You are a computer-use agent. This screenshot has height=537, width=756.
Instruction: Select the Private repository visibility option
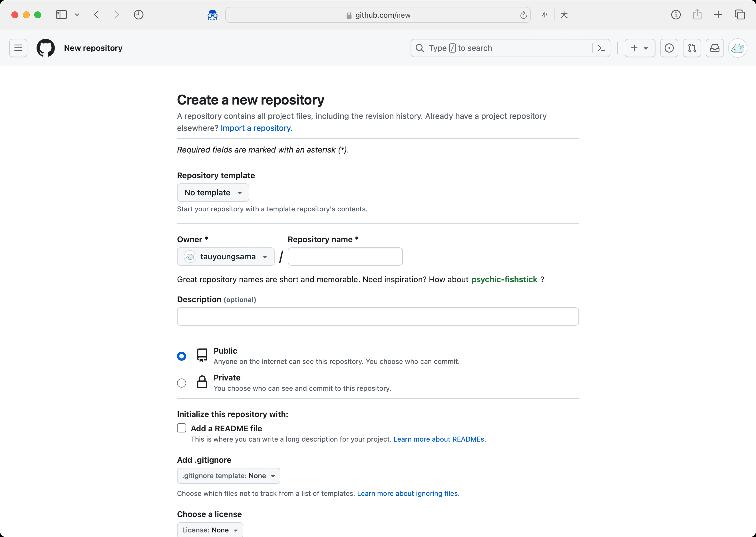point(181,382)
